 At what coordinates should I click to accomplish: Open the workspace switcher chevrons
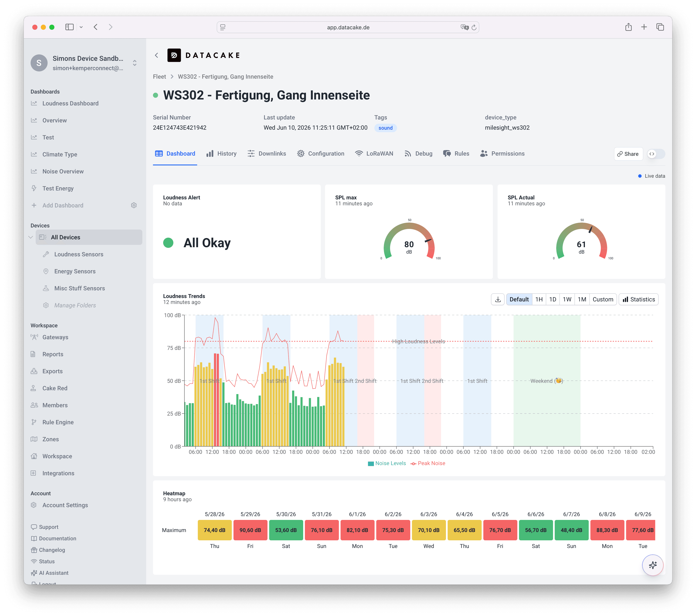click(135, 63)
